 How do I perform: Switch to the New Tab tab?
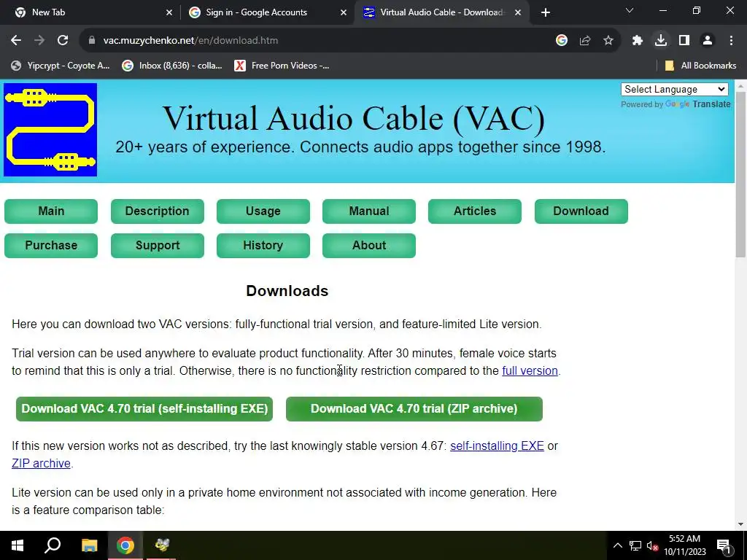pyautogui.click(x=90, y=12)
